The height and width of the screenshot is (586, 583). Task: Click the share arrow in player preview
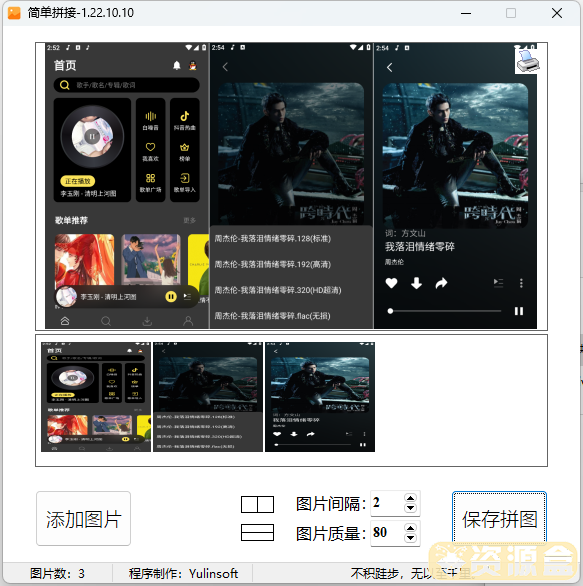[x=441, y=283]
